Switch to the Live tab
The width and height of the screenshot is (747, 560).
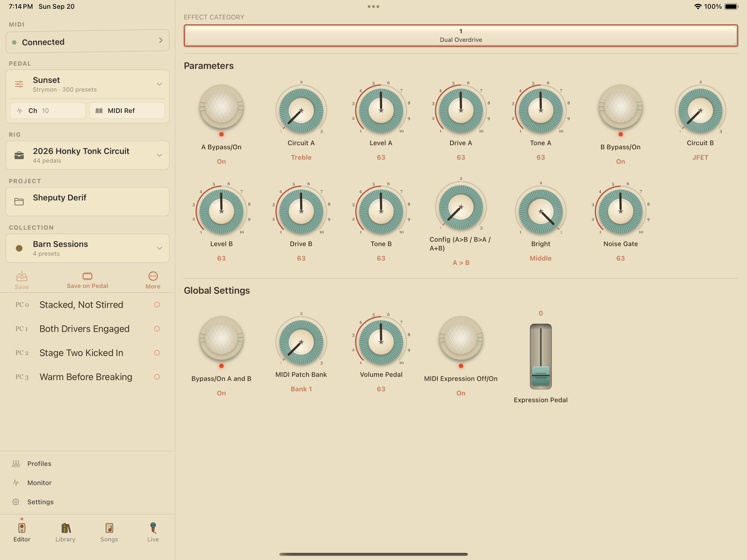[x=153, y=532]
